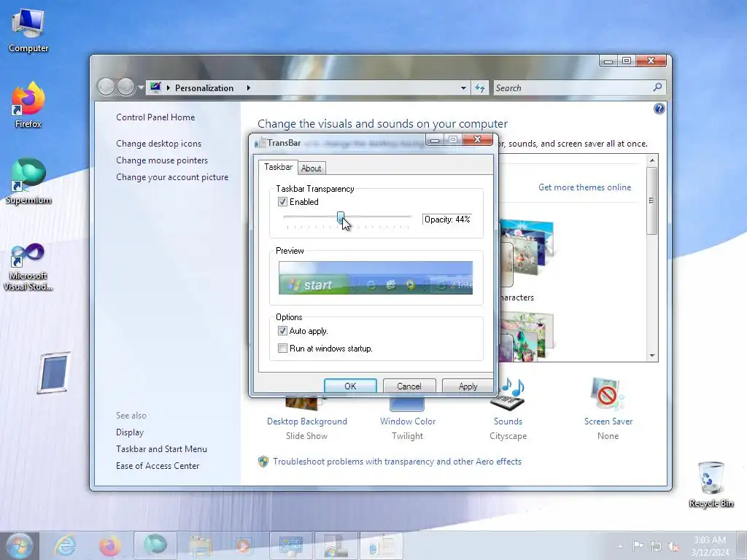747x560 pixels.
Task: Click the network tray icon
Action: click(x=656, y=547)
